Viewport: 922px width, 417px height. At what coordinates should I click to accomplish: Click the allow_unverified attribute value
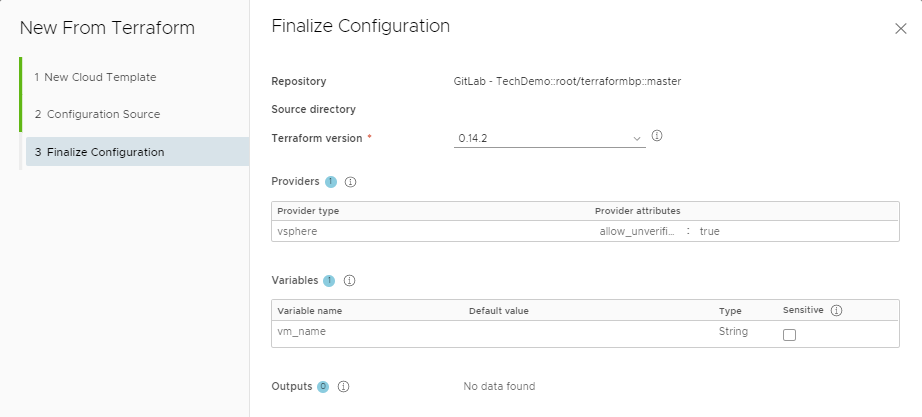click(x=709, y=231)
